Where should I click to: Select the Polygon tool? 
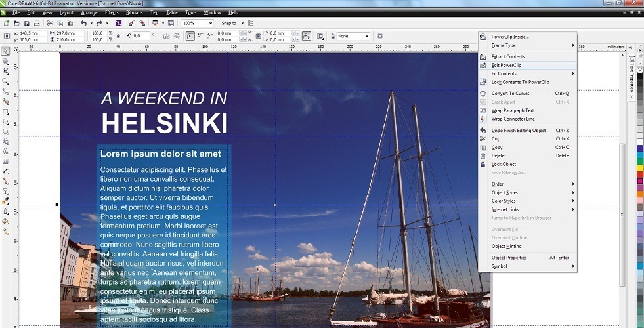click(5, 131)
